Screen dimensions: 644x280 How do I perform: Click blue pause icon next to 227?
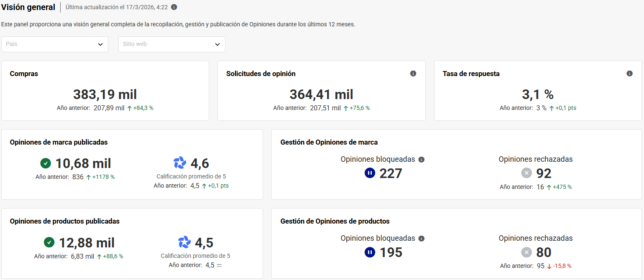[370, 173]
